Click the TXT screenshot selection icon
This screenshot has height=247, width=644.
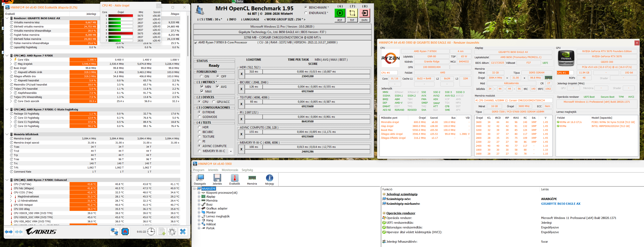(x=352, y=13)
